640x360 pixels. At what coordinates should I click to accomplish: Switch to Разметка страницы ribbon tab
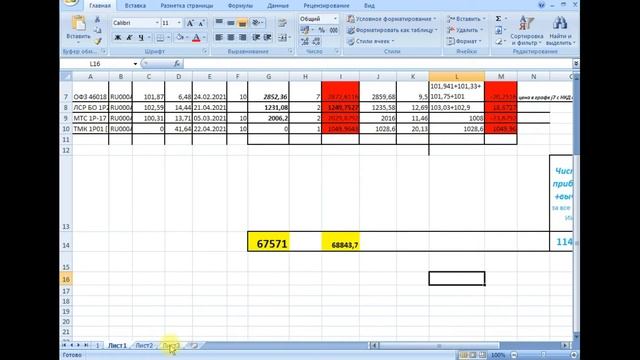pos(187,6)
